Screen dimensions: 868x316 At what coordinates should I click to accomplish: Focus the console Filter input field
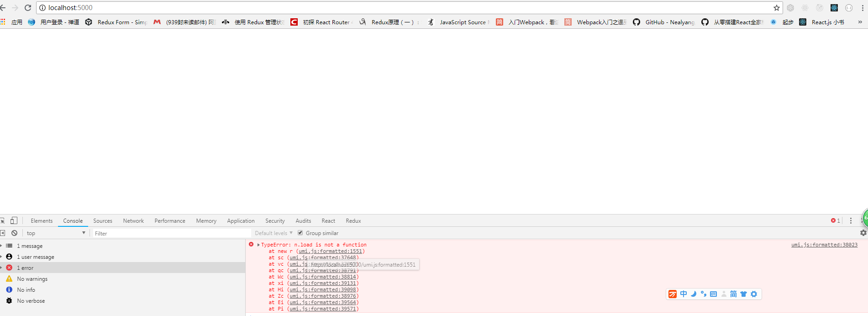click(x=172, y=233)
